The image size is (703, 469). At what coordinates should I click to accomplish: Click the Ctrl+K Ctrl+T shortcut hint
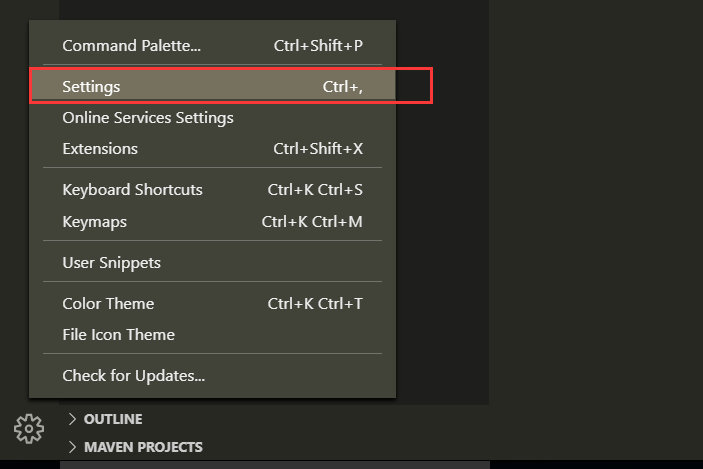[x=315, y=304]
